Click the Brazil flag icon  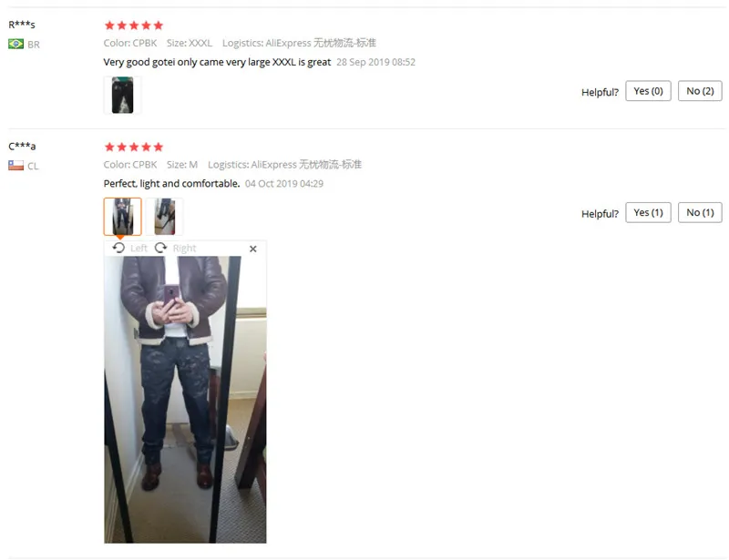coord(15,44)
